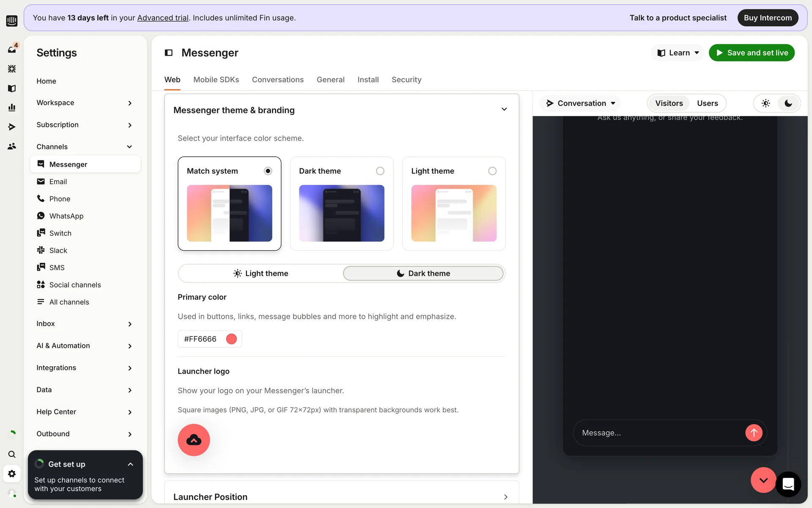Select the Dark theme radio button

pyautogui.click(x=380, y=171)
